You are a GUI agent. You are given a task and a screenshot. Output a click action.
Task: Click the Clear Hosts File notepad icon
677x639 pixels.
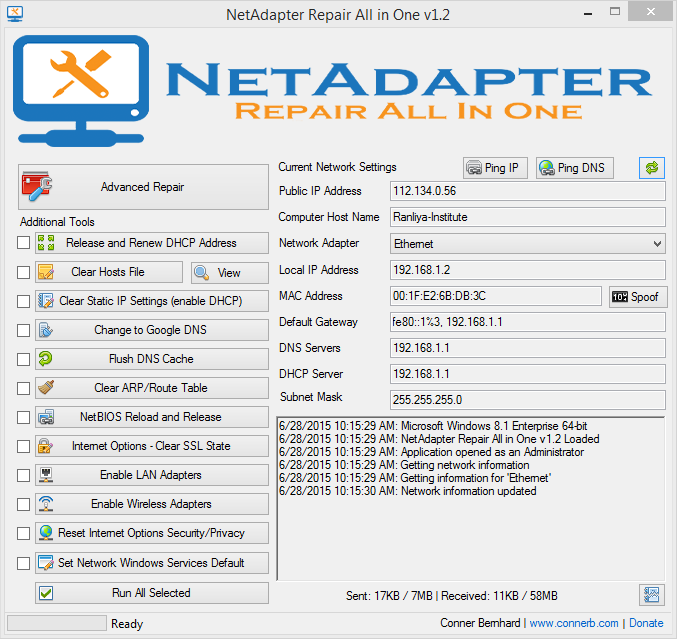(46, 272)
